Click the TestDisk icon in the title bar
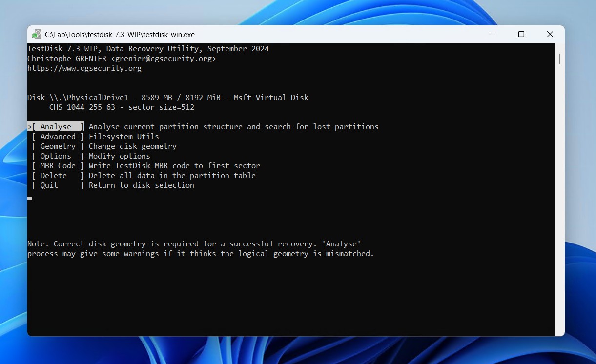The height and width of the screenshot is (364, 596). click(37, 34)
